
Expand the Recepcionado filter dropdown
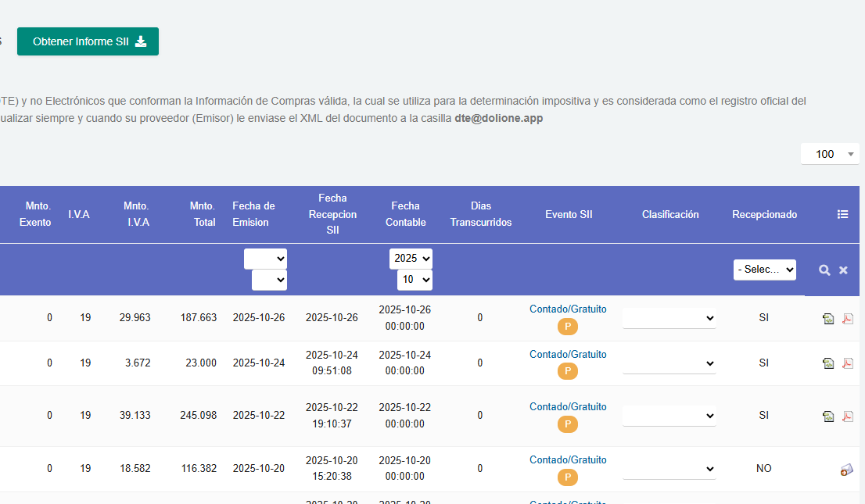click(x=764, y=270)
